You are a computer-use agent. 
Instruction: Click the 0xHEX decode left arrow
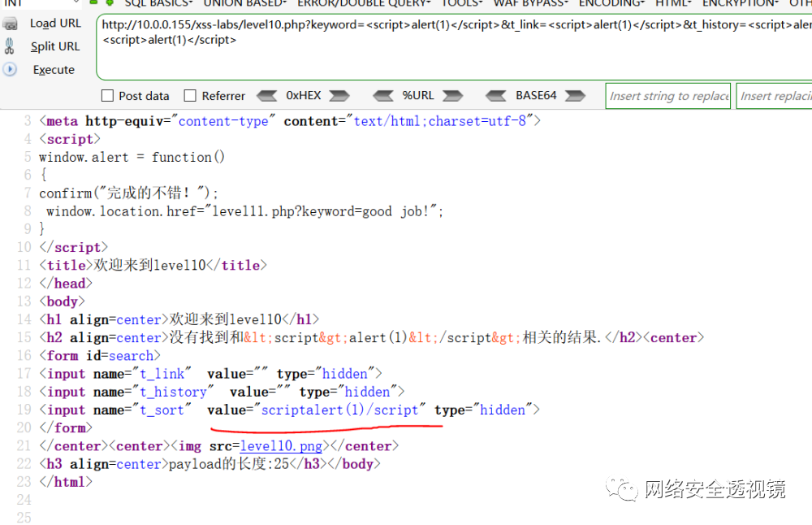click(267, 96)
